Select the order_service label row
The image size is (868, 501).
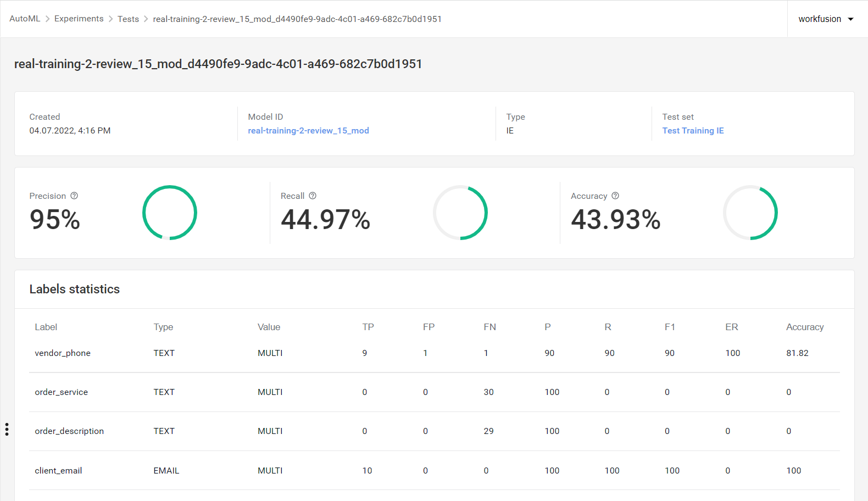coord(435,392)
